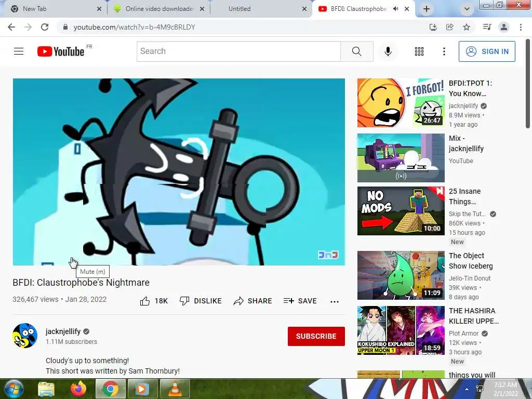This screenshot has width=532, height=399.
Task: Bookmark this page with star icon
Action: [x=467, y=27]
